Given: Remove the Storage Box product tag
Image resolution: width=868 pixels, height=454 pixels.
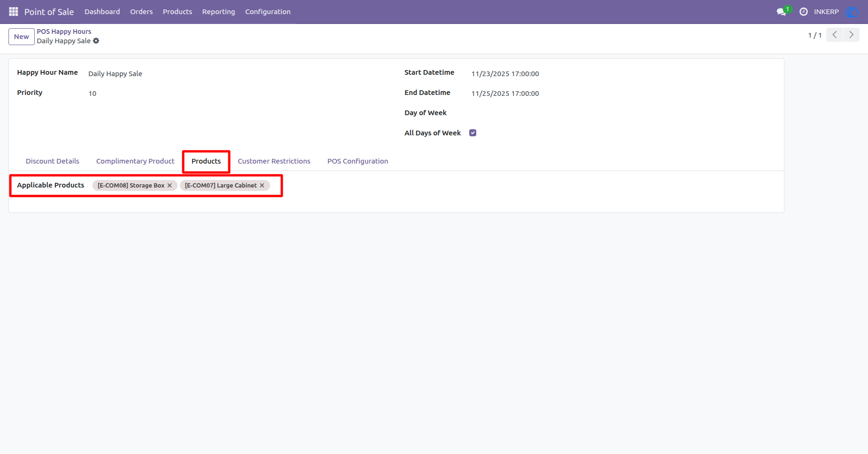Looking at the screenshot, I should point(170,185).
